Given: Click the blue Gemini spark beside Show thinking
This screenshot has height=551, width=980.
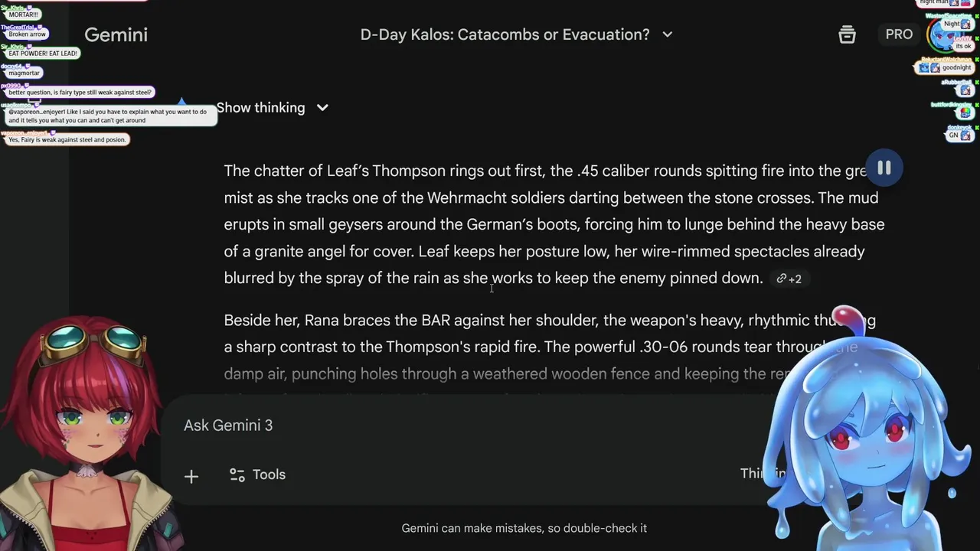Looking at the screenshot, I should click(182, 102).
